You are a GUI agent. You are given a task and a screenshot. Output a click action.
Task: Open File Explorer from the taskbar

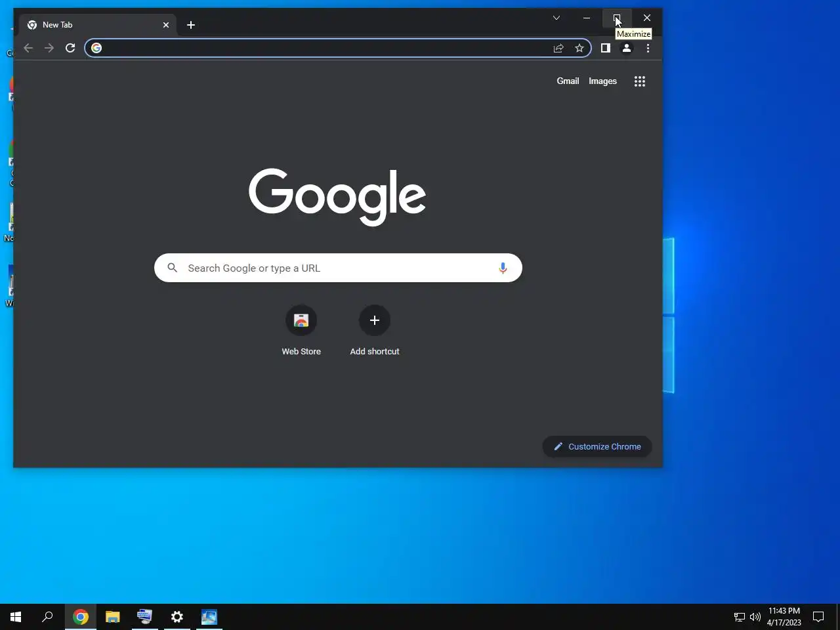click(x=113, y=617)
